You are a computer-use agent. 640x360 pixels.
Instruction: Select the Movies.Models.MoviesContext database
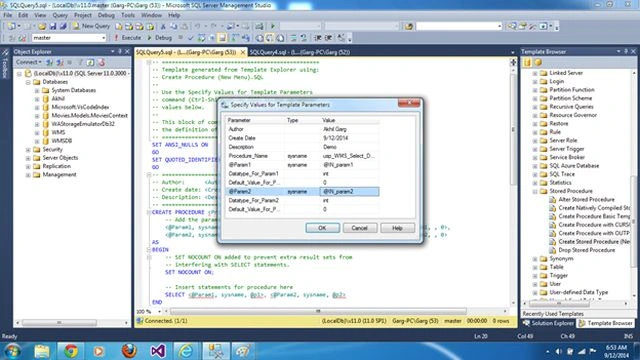point(89,116)
